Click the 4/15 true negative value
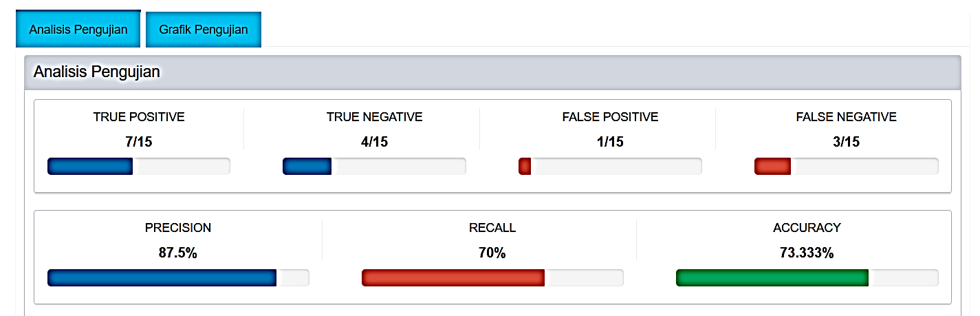Image resolution: width=980 pixels, height=316 pixels. tap(374, 142)
